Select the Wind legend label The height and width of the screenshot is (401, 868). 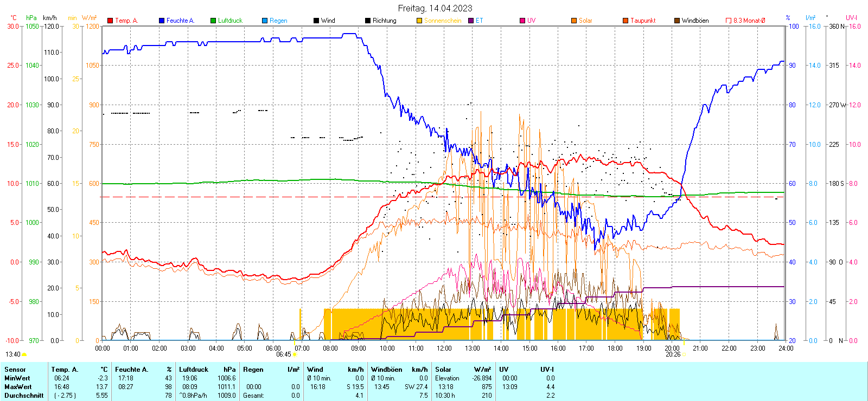point(328,21)
